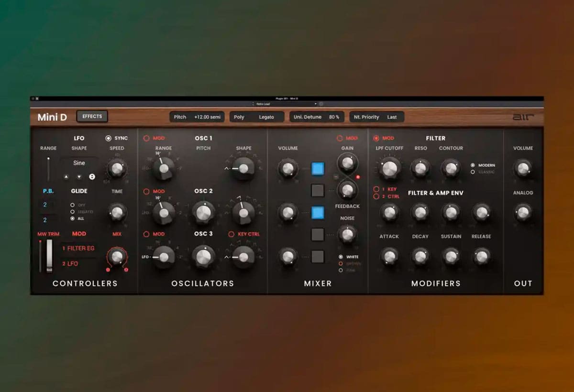
Task: Open the EFFECTS page
Action: [x=92, y=116]
